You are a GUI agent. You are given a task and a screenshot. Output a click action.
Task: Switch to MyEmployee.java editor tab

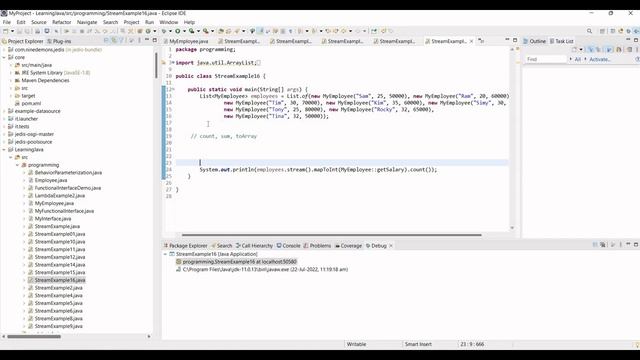pyautogui.click(x=186, y=41)
